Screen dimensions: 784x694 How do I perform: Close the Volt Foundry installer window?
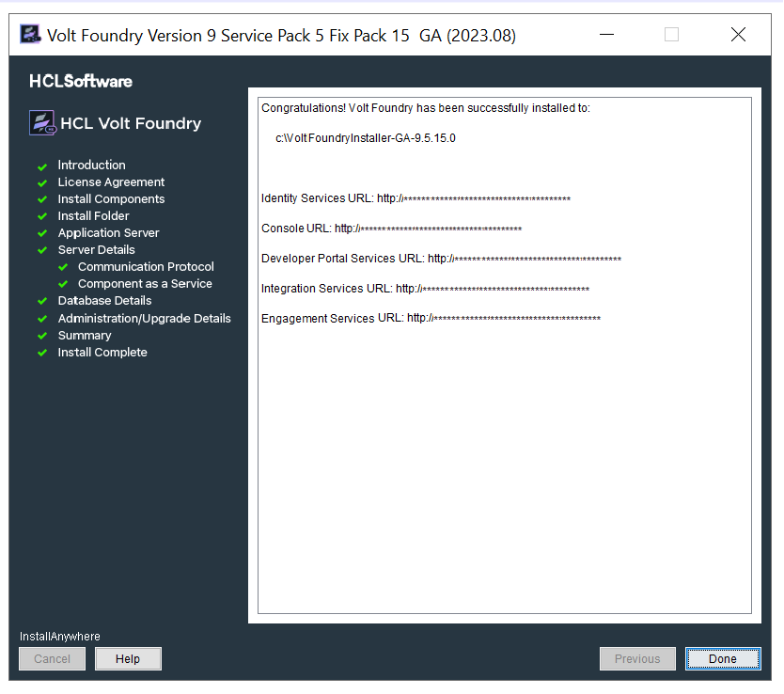(x=738, y=35)
